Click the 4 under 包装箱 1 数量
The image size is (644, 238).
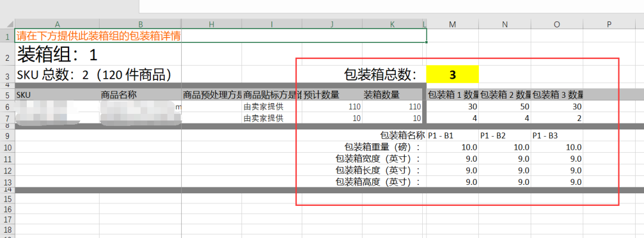click(475, 118)
